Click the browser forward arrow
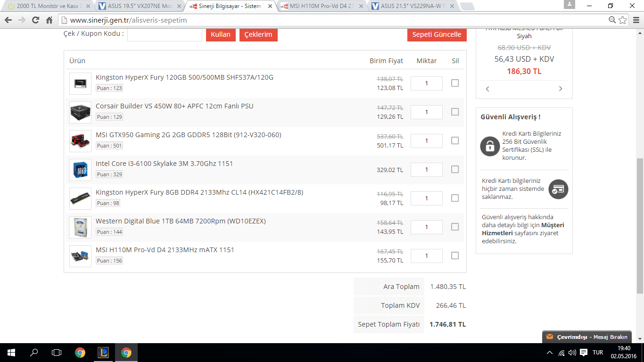Viewport: 644px width, 362px height. pos(22,20)
